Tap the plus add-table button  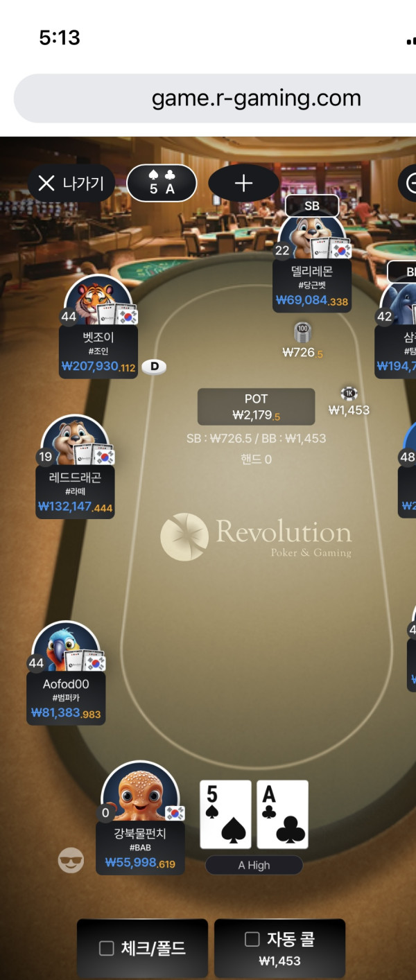tap(243, 184)
